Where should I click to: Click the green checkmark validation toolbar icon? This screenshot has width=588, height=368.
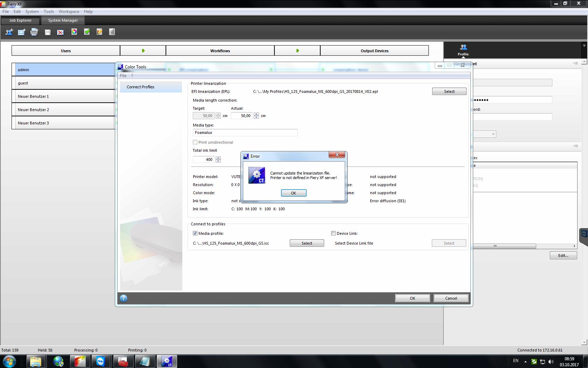pyautogui.click(x=87, y=32)
